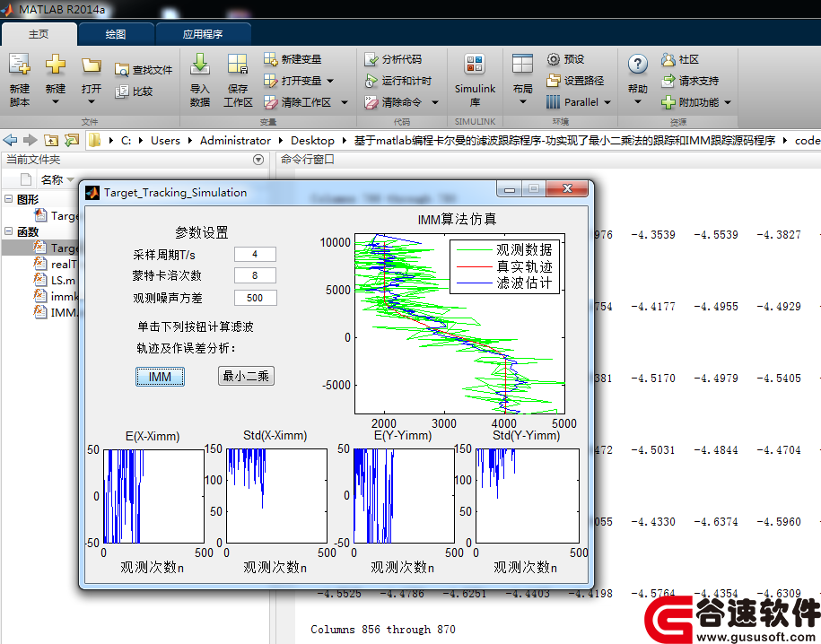Click the IMM算法仿真 trajectory plot
821x644 pixels.
(x=459, y=324)
